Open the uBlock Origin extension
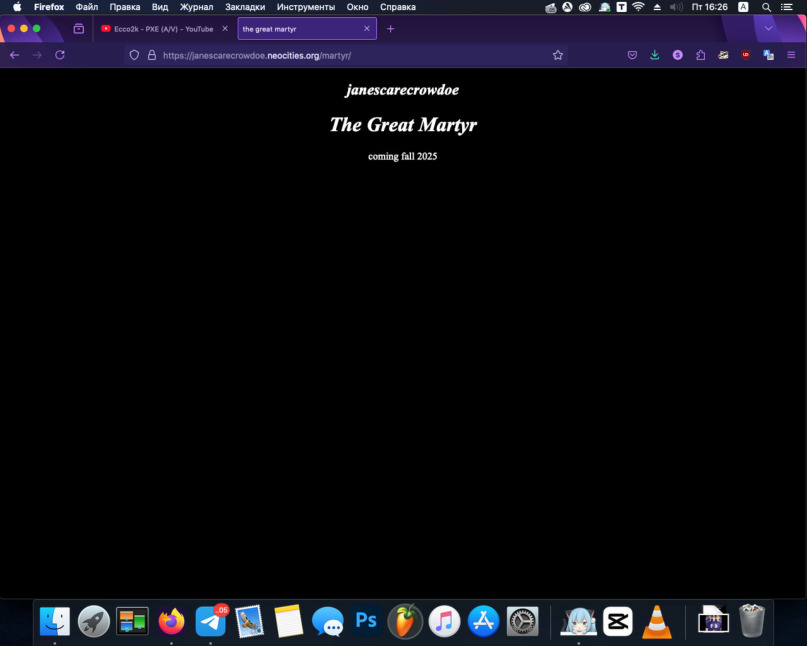Viewport: 807px width, 646px height. [x=746, y=55]
